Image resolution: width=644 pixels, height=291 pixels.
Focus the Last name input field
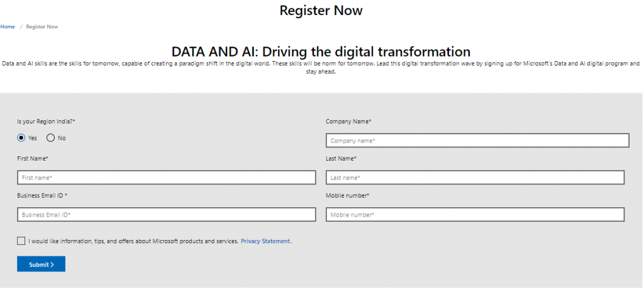click(x=475, y=178)
